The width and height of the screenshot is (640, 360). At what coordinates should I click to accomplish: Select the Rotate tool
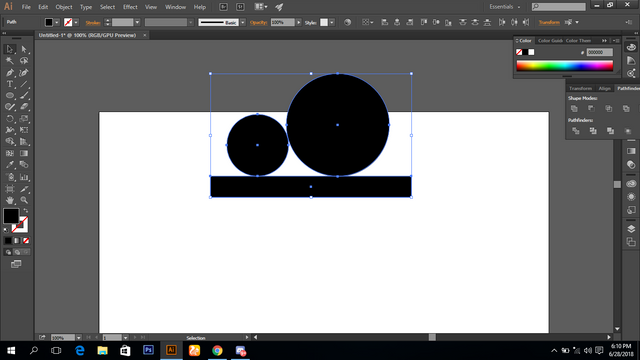(10, 119)
